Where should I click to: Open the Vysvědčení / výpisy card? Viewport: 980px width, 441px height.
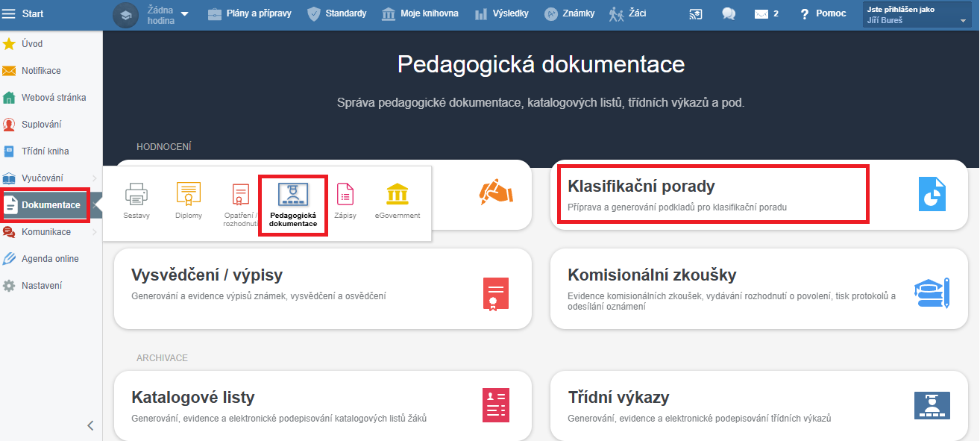tap(323, 289)
